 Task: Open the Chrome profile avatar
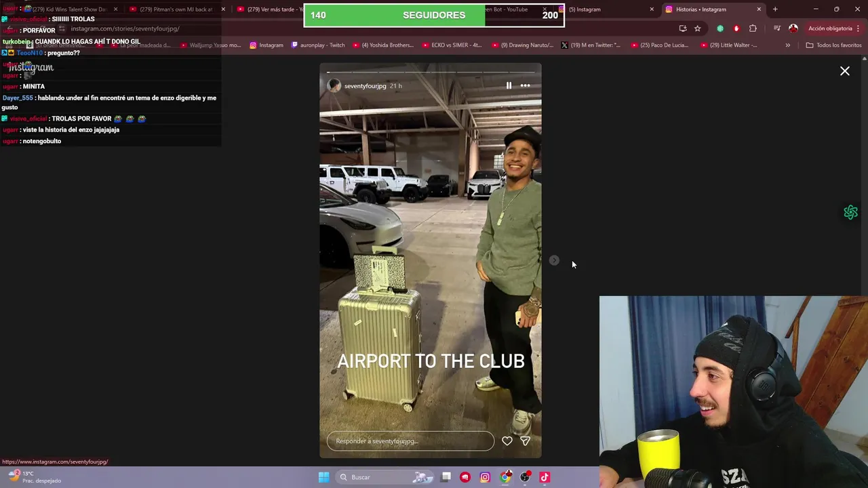[793, 28]
